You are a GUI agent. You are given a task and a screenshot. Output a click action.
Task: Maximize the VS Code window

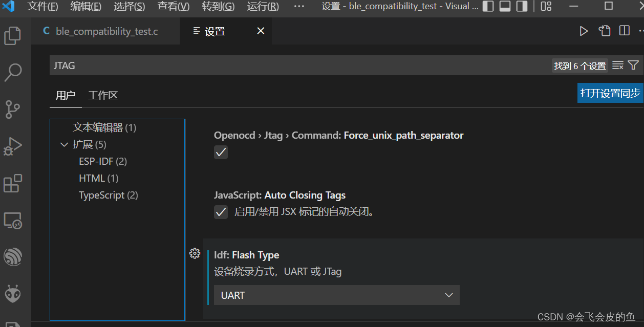[x=608, y=6]
